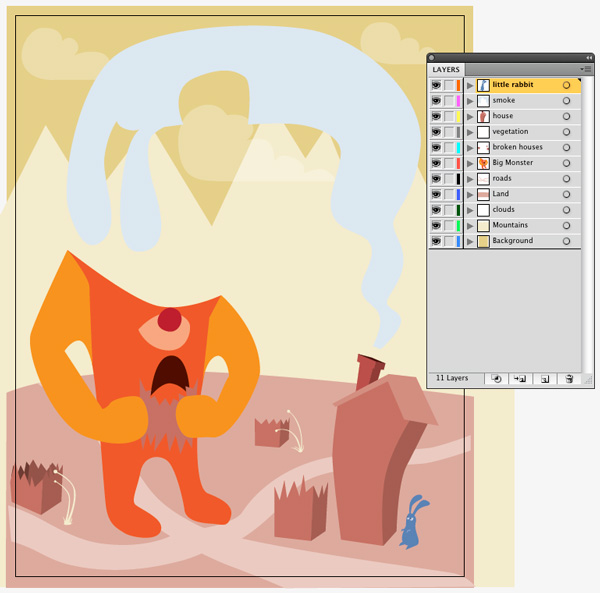Collapse the panel with the double-arrow icon
Viewport: 600px width, 593px height.
coord(589,58)
